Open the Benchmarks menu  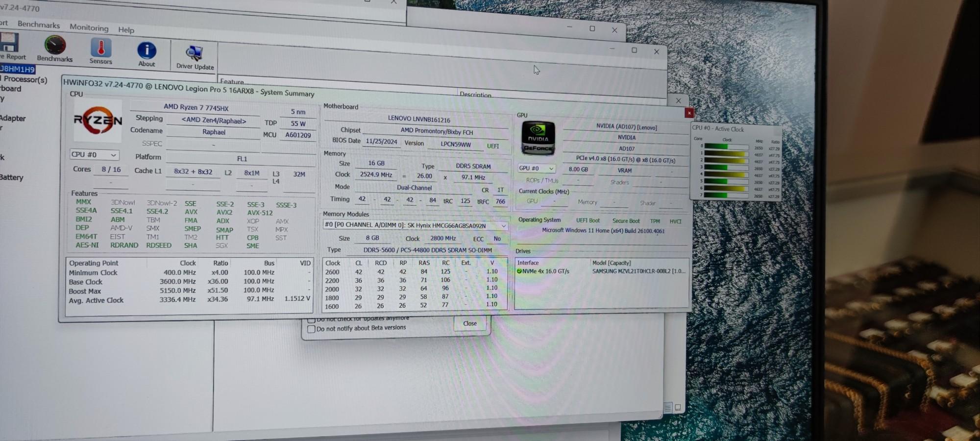coord(39,24)
